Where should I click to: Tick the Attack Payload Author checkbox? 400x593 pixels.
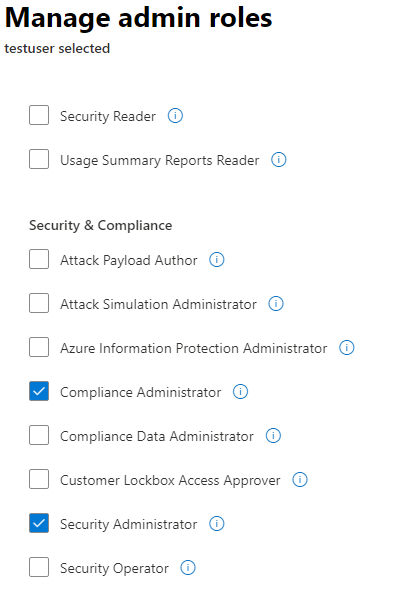pyautogui.click(x=39, y=259)
